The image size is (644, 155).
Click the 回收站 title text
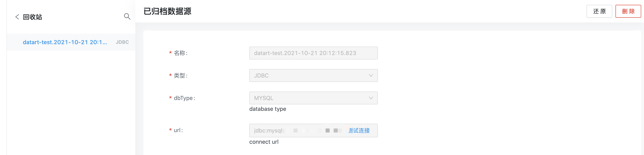click(x=33, y=17)
